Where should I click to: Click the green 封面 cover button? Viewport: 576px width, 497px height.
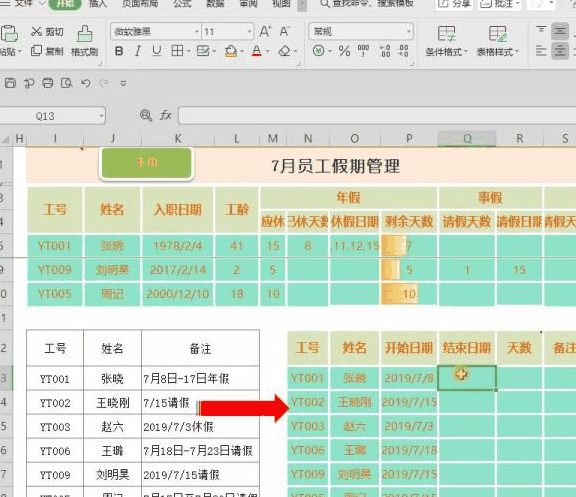[x=147, y=163]
